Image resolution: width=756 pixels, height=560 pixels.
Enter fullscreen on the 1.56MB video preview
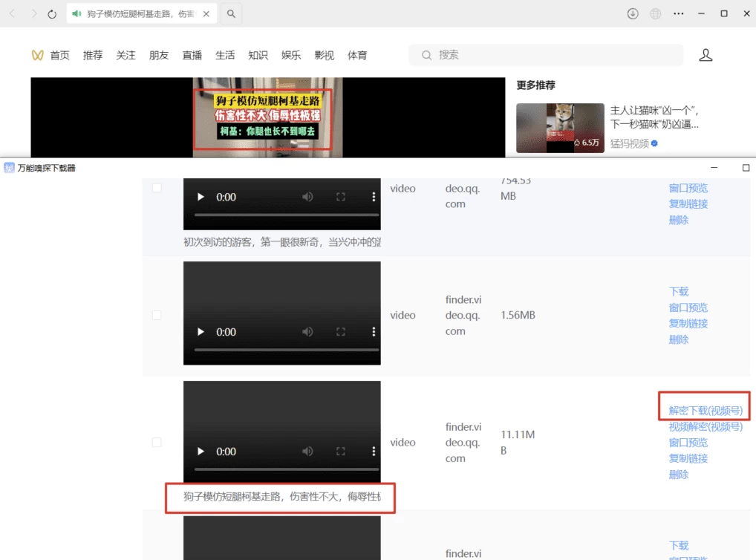tap(341, 332)
